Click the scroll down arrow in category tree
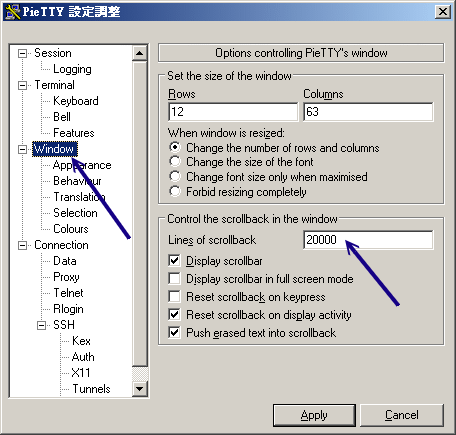 (x=140, y=389)
